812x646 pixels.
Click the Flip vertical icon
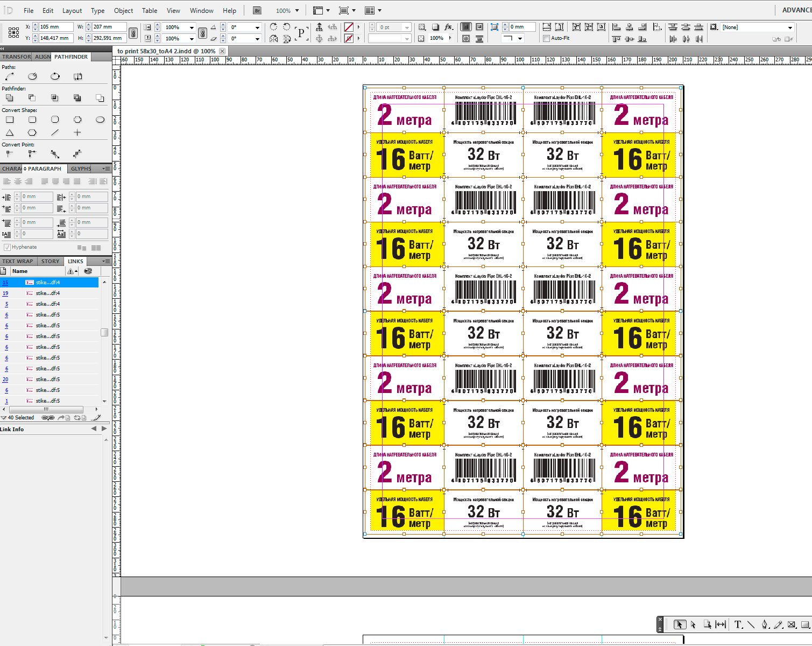point(286,39)
